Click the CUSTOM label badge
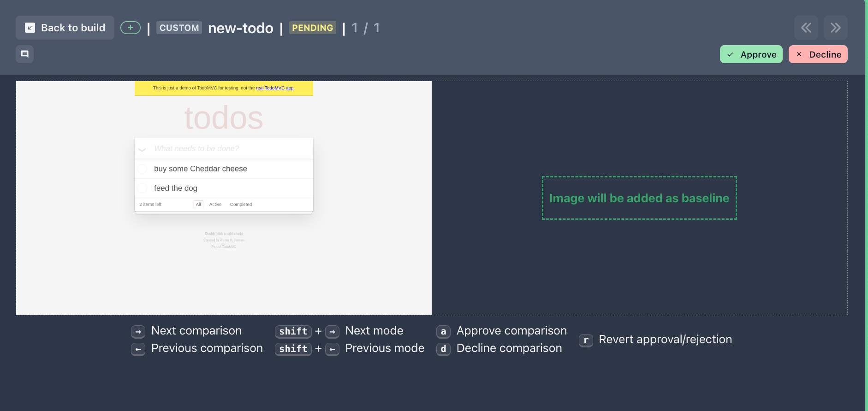 coord(179,28)
